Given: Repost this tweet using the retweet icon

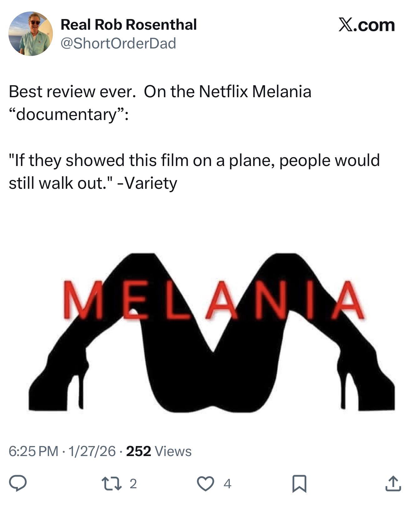Looking at the screenshot, I should [x=111, y=483].
